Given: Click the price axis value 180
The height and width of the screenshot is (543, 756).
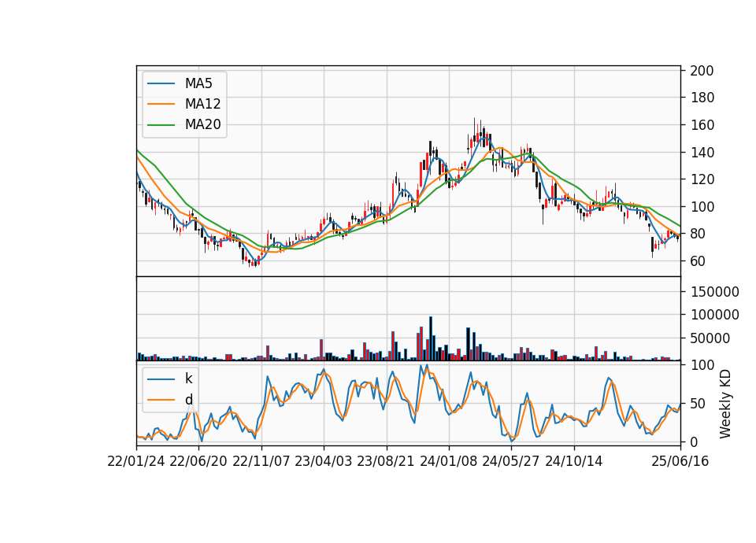Looking at the screenshot, I should pos(702,98).
